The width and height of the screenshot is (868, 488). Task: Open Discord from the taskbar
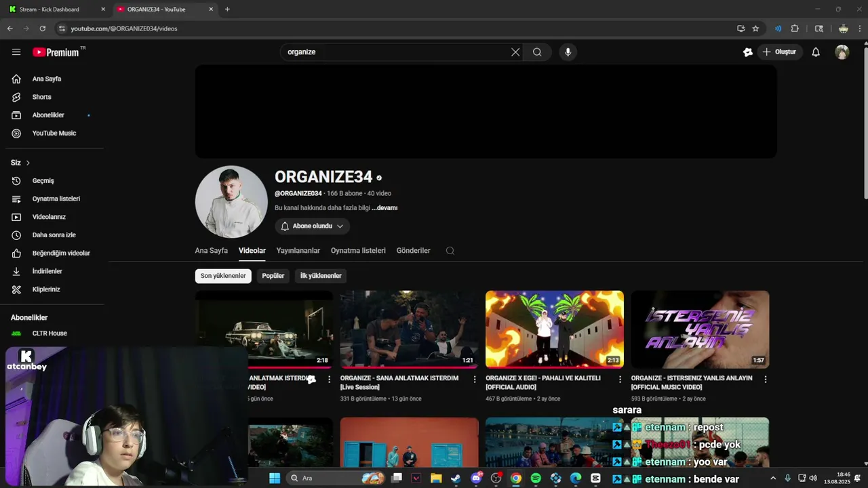coord(476,478)
